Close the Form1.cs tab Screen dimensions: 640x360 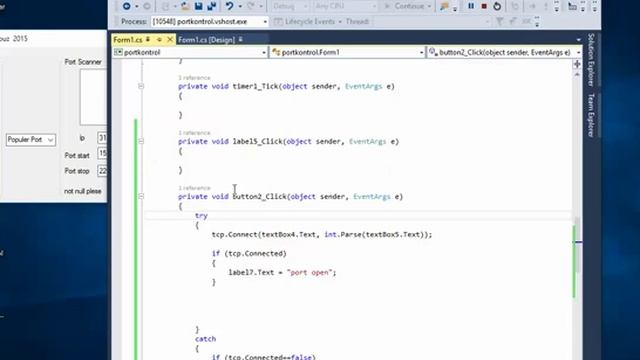170,40
